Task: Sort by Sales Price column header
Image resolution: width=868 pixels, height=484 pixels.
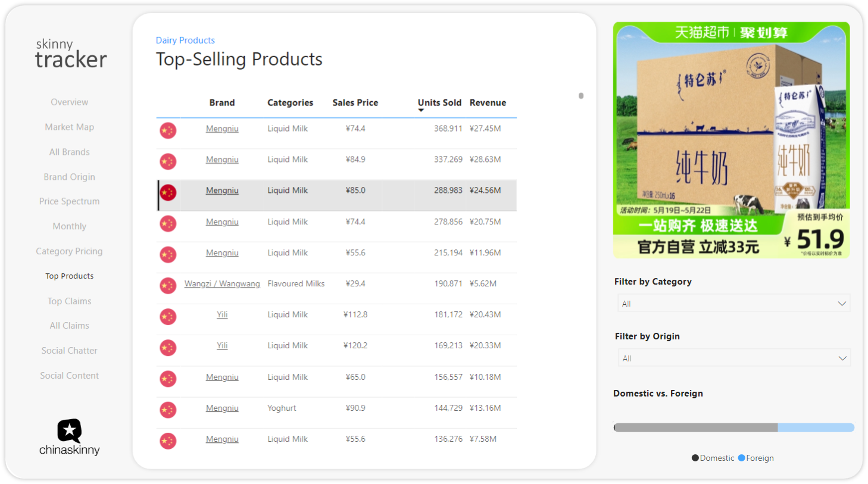Action: (x=355, y=102)
